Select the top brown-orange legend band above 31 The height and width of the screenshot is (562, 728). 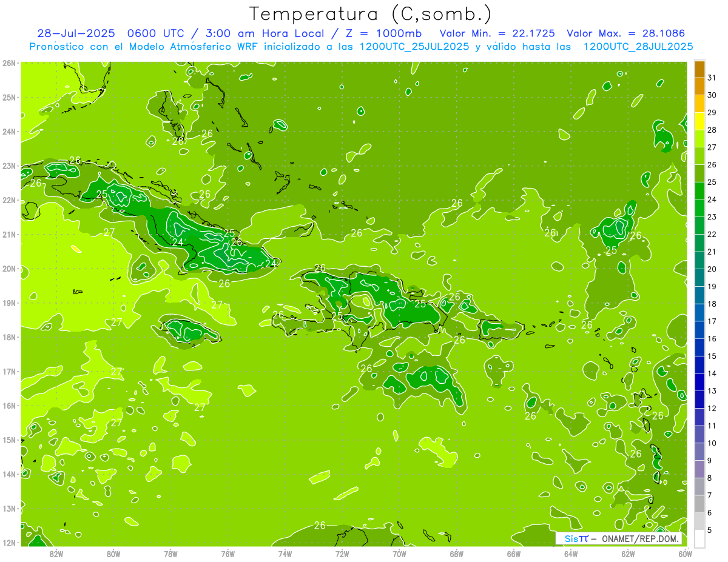point(699,69)
